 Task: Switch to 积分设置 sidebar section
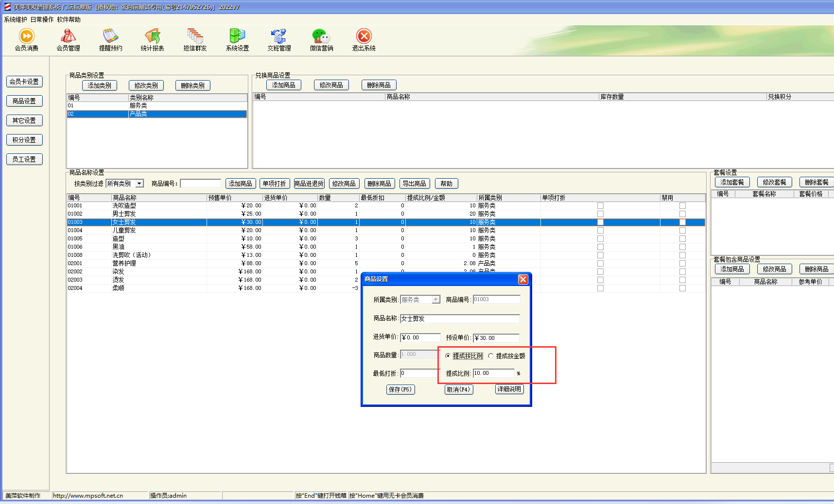tap(24, 140)
